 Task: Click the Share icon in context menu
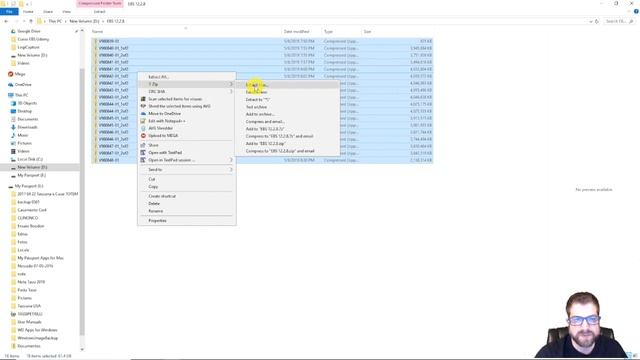tap(143, 145)
